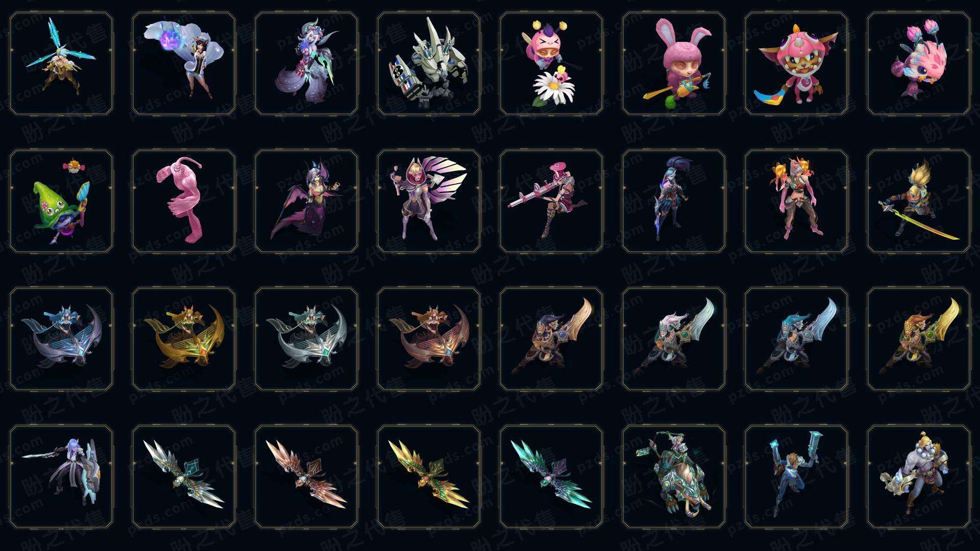Click the bee Teemo with daisy flower
Image resolution: width=980 pixels, height=551 pixels.
[x=551, y=63]
